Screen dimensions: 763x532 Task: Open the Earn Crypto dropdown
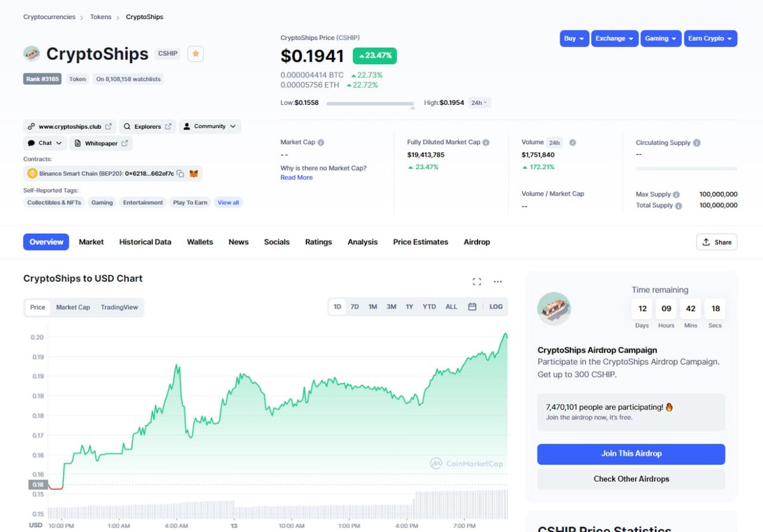[711, 39]
